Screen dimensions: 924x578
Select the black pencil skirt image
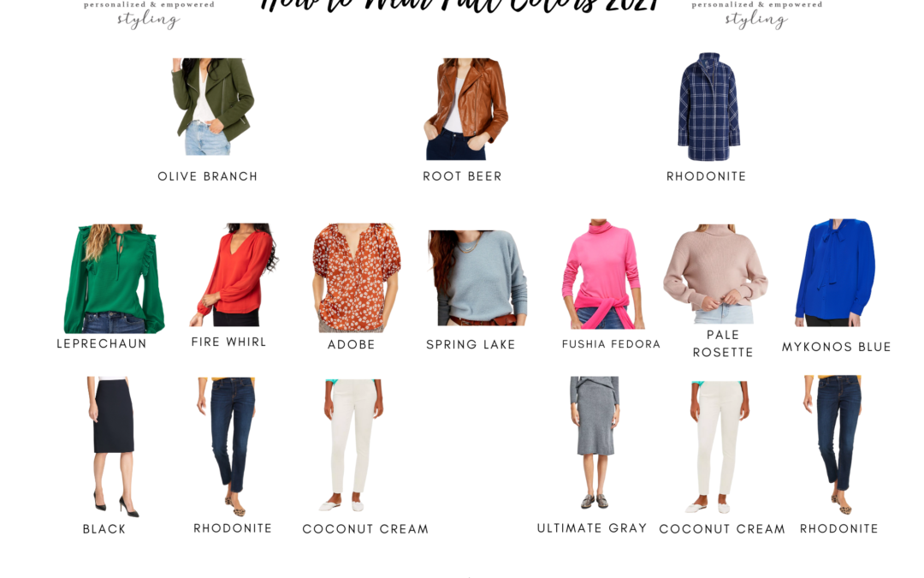pyautogui.click(x=113, y=447)
